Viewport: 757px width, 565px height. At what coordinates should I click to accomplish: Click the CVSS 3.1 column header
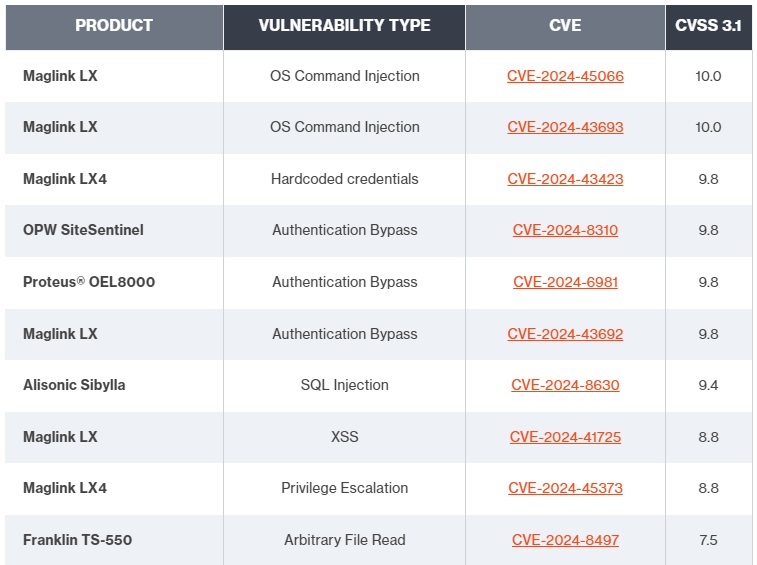coord(708,26)
